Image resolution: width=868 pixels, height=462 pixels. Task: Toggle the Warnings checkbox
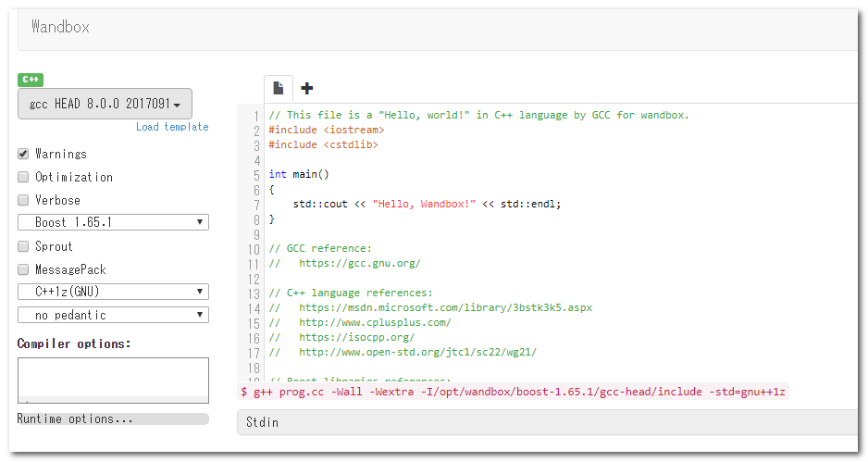(x=23, y=154)
